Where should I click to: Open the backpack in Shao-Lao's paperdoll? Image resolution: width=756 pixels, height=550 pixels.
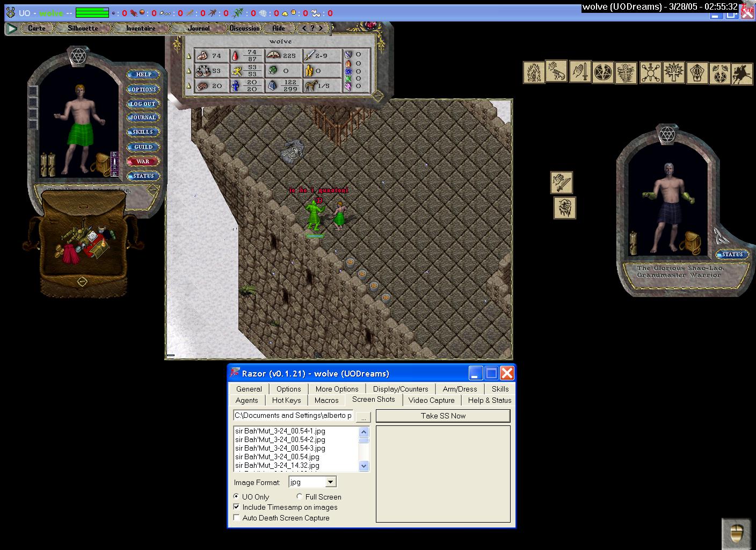point(690,242)
